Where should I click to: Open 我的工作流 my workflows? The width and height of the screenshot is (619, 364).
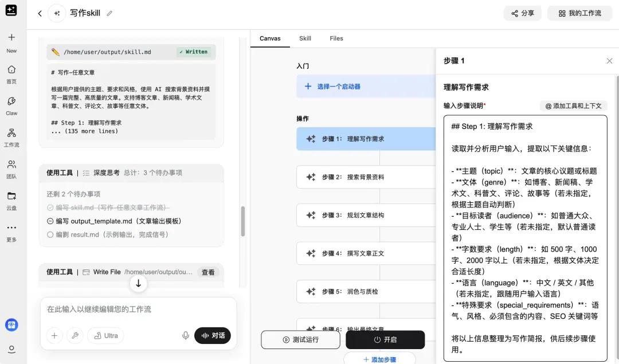click(579, 13)
